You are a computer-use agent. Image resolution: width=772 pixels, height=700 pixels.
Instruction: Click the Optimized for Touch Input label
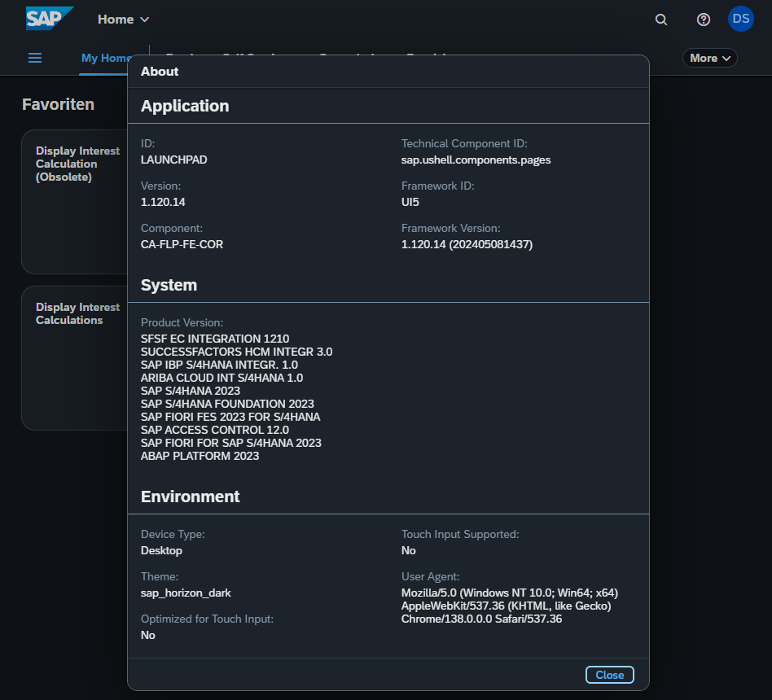pyautogui.click(x=207, y=619)
